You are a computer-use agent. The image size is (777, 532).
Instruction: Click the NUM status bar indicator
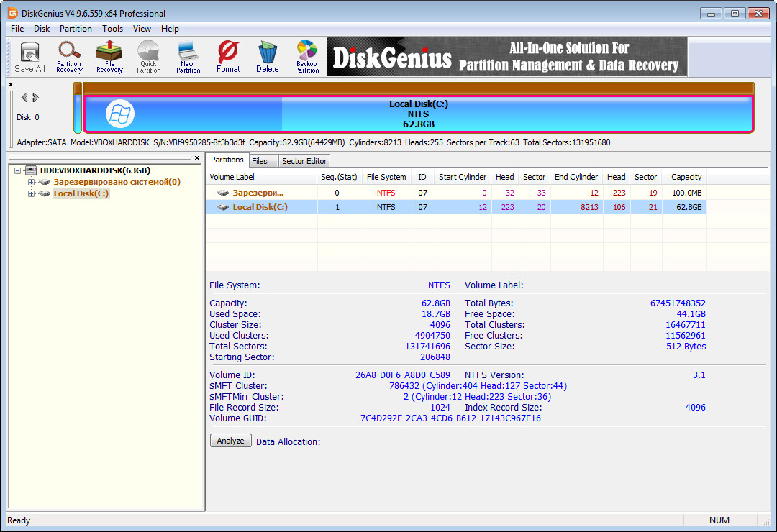[719, 520]
